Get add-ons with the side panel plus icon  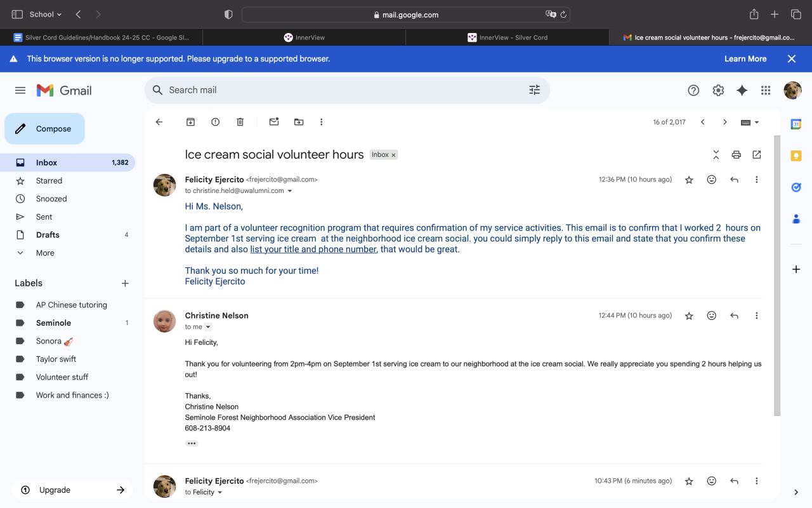tap(796, 269)
